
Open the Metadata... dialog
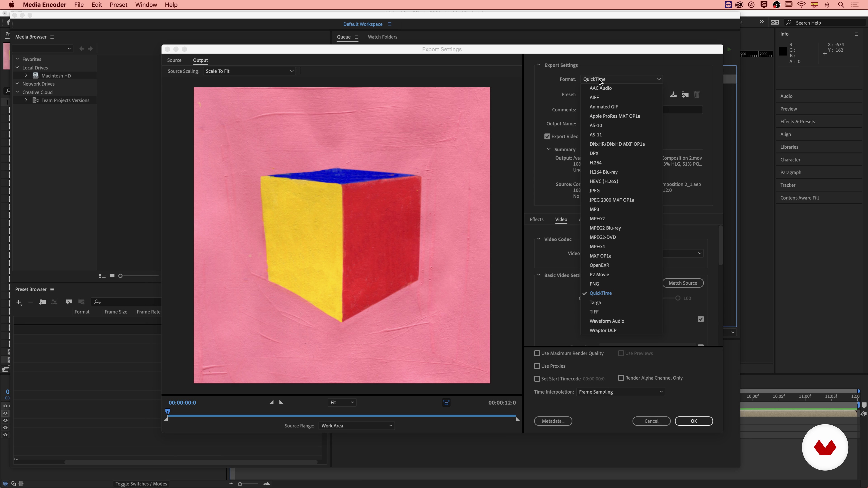pos(553,421)
